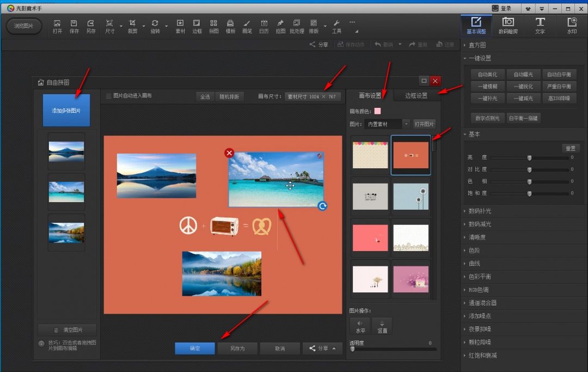Open the 日历 calendar tool
The height and width of the screenshot is (372, 588).
pos(264,26)
